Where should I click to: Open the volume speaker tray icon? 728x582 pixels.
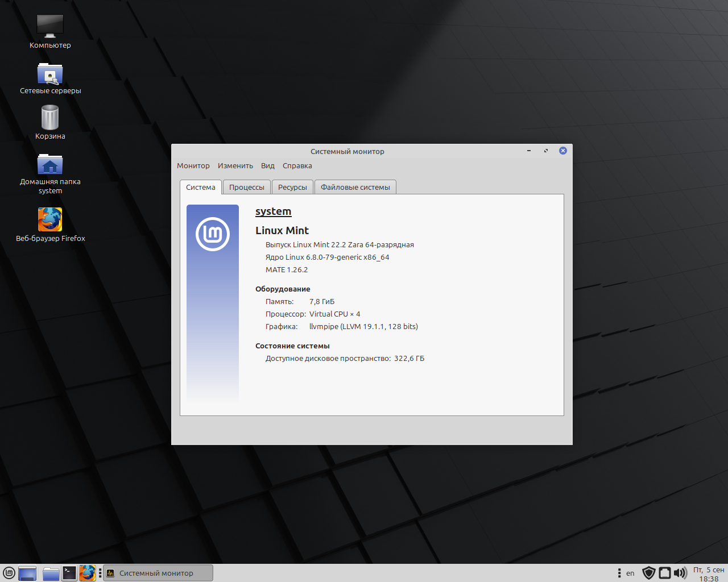pyautogui.click(x=680, y=573)
